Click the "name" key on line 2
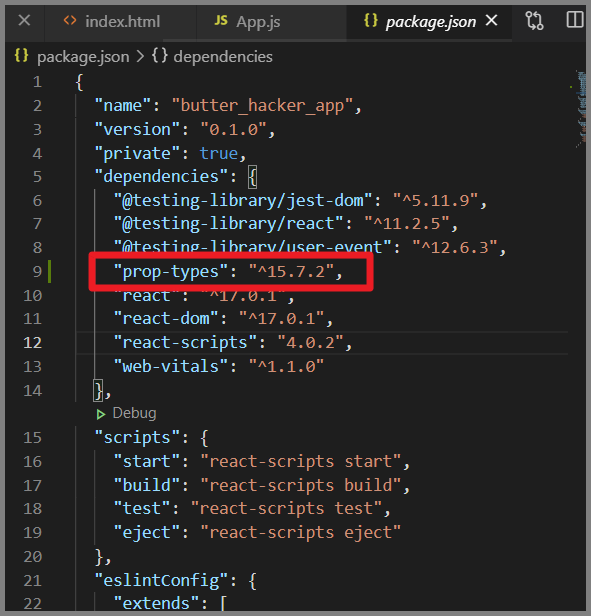The height and width of the screenshot is (616, 591). [123, 106]
